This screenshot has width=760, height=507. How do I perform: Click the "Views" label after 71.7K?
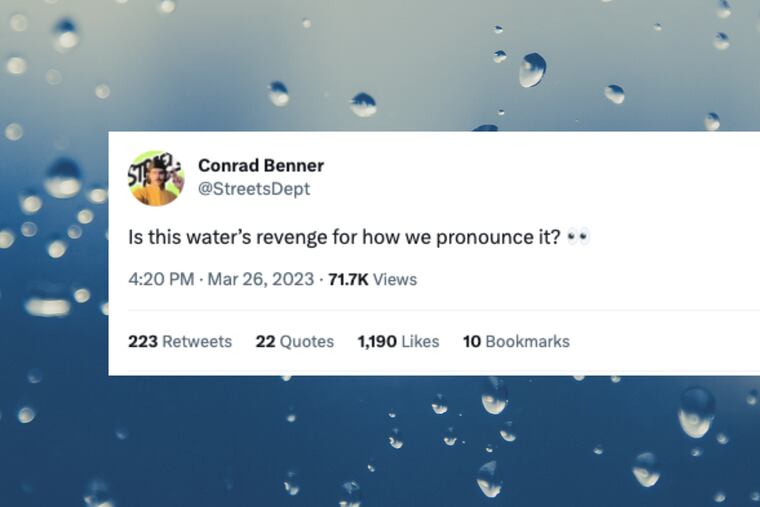394,279
